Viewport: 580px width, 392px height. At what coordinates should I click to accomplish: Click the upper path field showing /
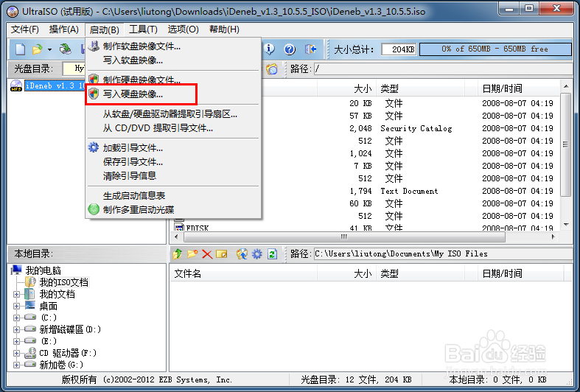(443, 69)
